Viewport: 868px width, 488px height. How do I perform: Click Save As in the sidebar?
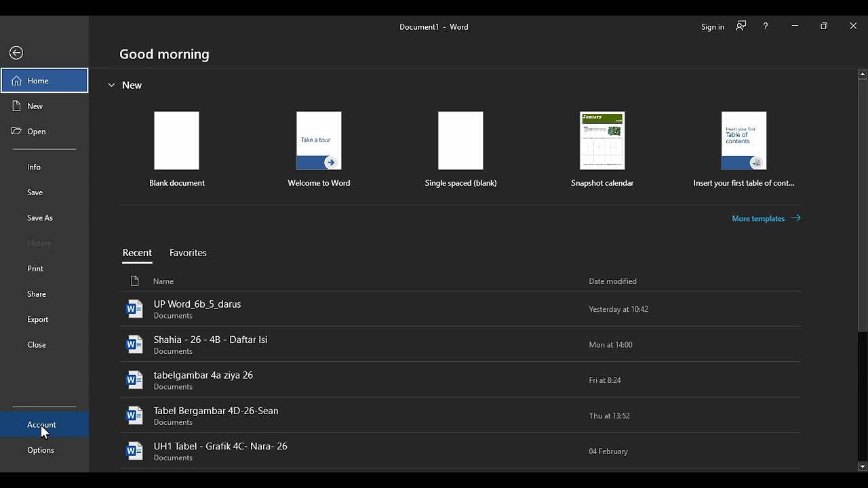(45, 218)
